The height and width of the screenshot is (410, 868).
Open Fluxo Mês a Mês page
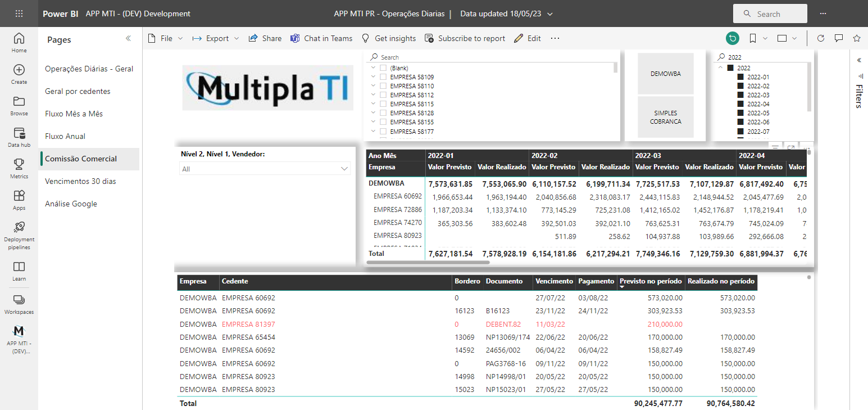89,114
